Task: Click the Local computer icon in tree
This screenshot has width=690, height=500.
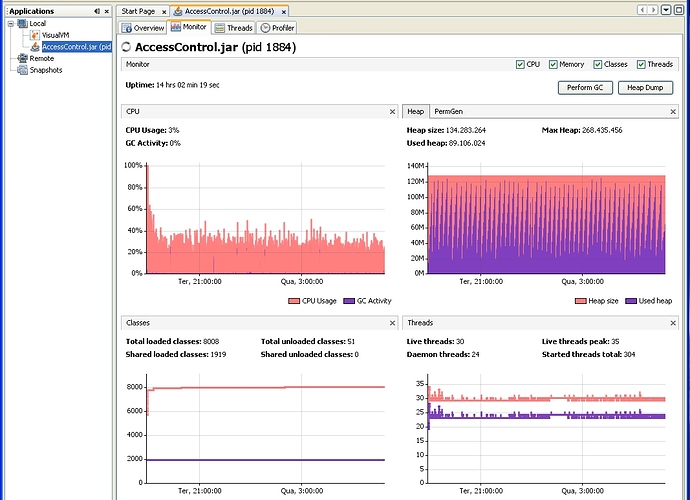Action: (x=22, y=23)
